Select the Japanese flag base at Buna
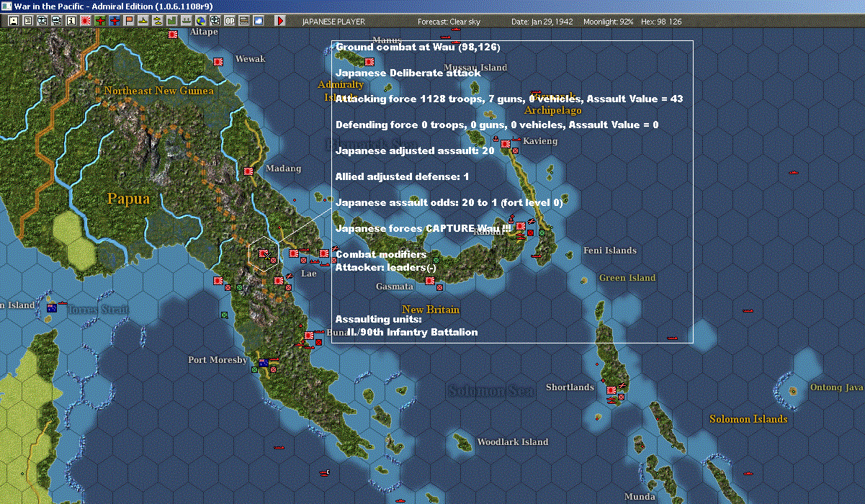 309,336
